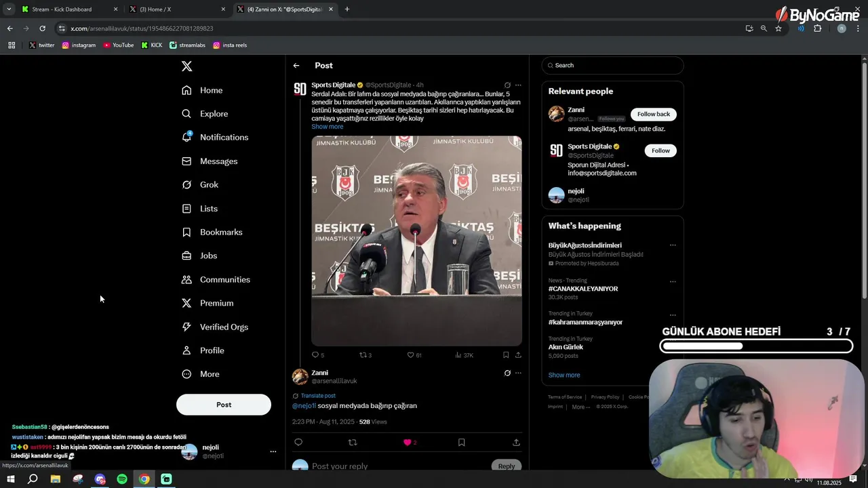Screen dimensions: 868x488
Task: Follow Sports Digitale in Relevant people
Action: pyautogui.click(x=660, y=150)
